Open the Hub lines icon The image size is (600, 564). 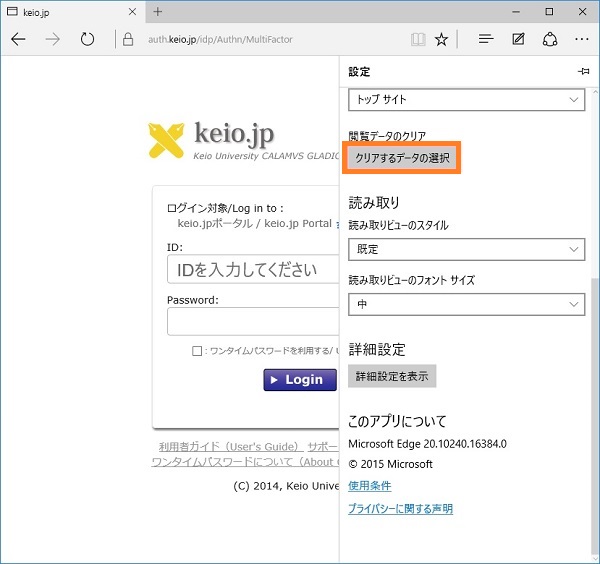486,40
